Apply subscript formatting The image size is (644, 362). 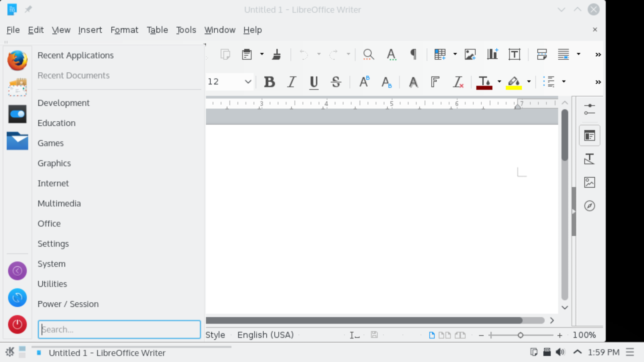coord(386,82)
